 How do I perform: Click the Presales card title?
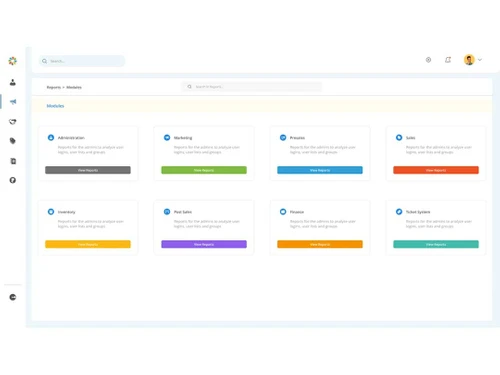pyautogui.click(x=297, y=138)
